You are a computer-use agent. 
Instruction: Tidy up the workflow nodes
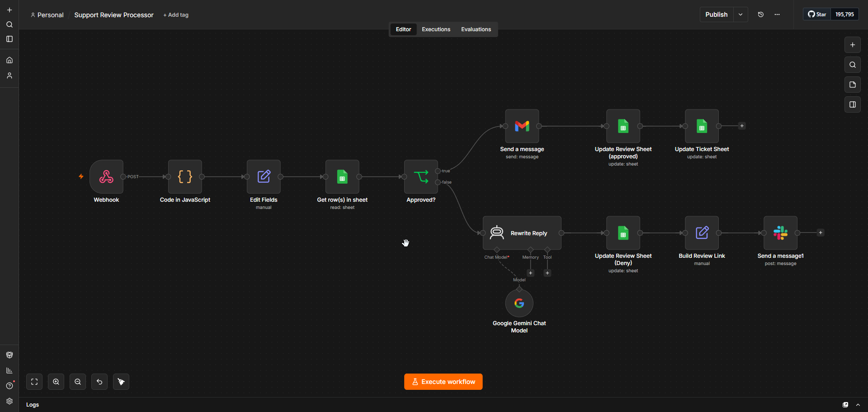tap(121, 382)
